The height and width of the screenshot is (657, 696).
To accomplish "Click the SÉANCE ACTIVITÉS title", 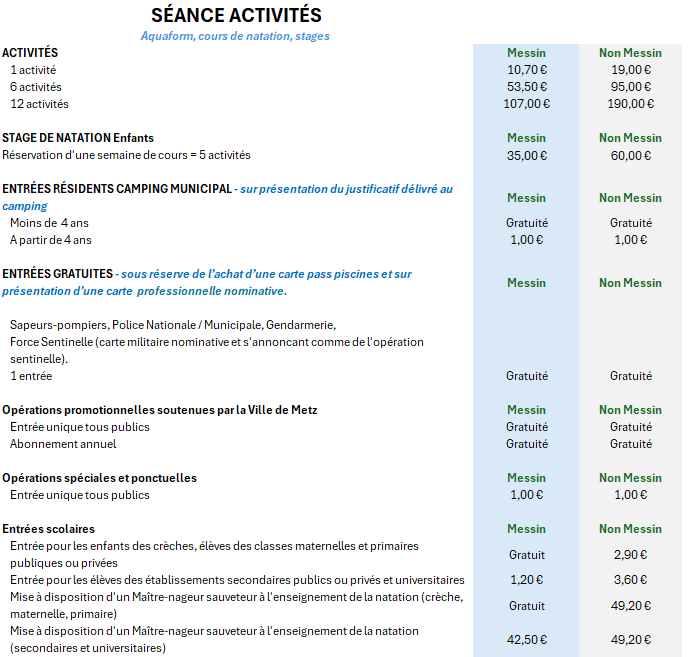I will pos(236,16).
